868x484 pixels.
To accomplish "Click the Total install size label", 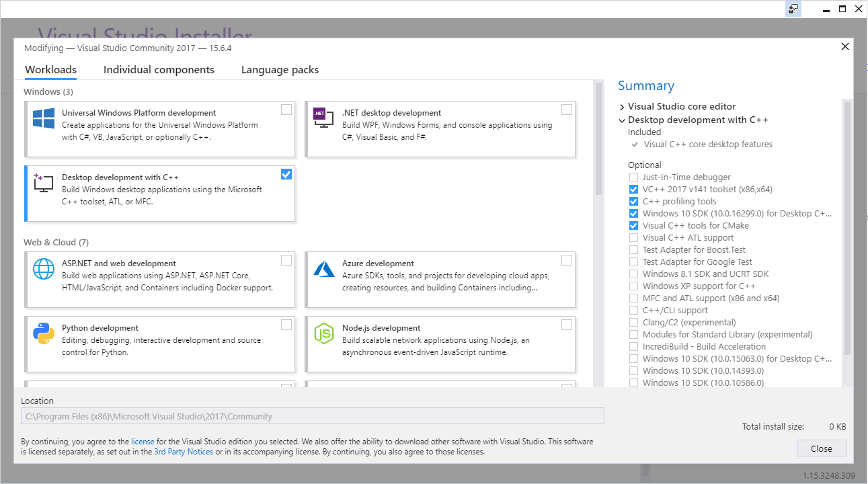I will [x=773, y=427].
